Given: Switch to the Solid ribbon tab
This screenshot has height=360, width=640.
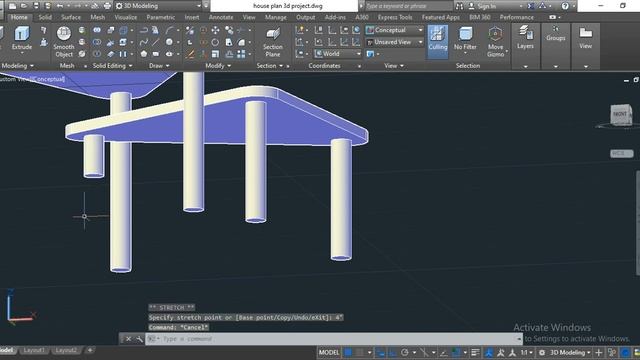Looking at the screenshot, I should coord(45,17).
